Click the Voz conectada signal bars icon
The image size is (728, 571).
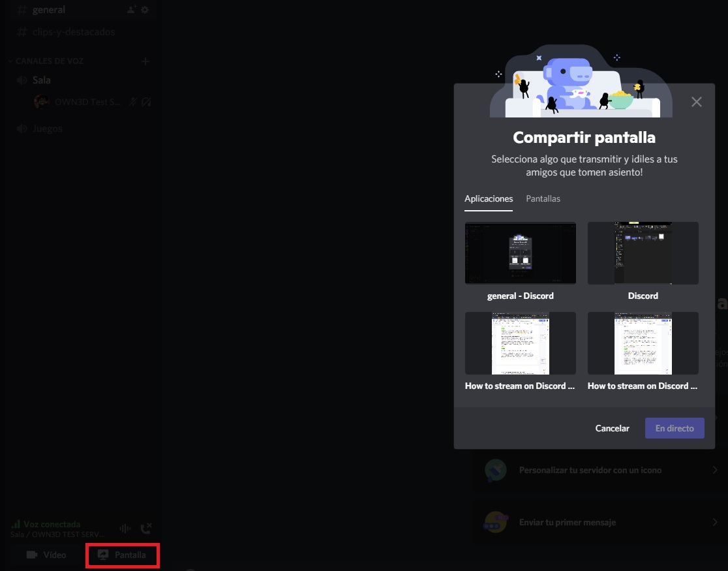(x=15, y=524)
